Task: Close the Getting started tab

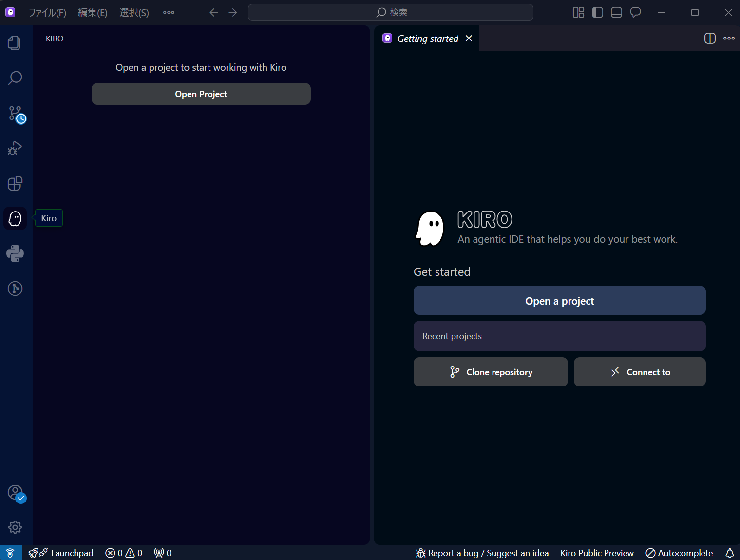Action: tap(469, 39)
